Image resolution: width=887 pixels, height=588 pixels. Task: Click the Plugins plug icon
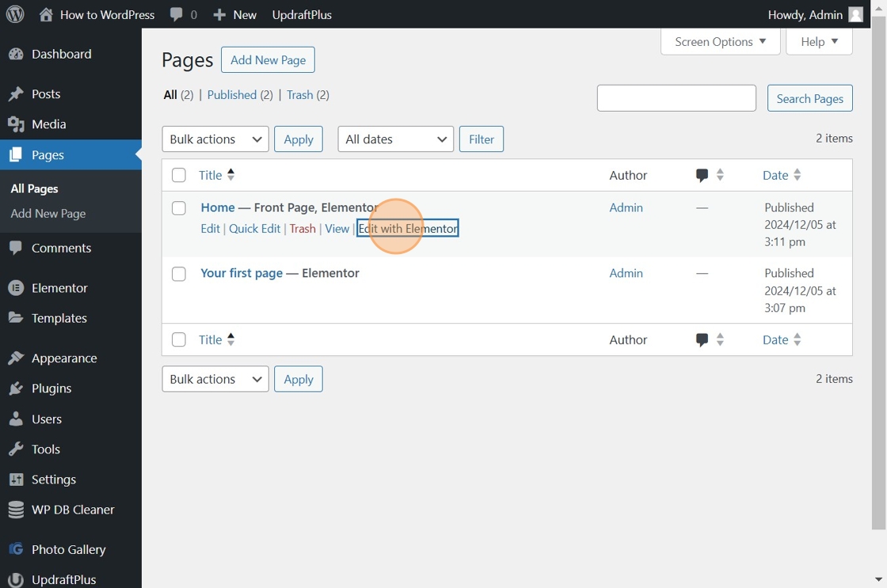click(x=16, y=389)
